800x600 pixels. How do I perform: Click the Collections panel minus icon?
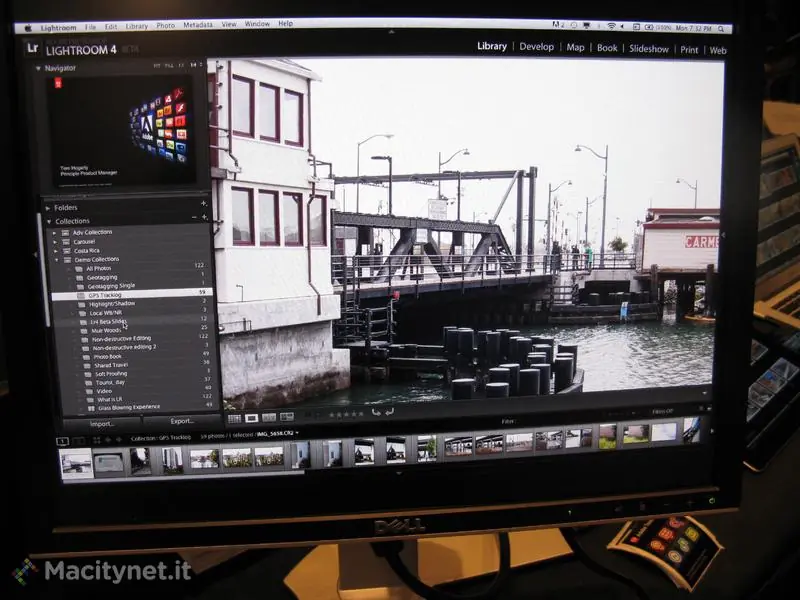194,217
